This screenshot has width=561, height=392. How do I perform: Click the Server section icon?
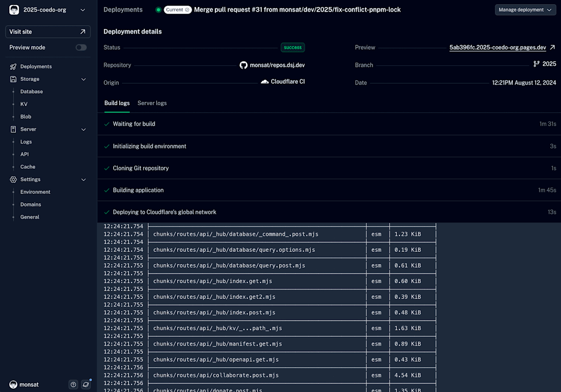coord(13,129)
